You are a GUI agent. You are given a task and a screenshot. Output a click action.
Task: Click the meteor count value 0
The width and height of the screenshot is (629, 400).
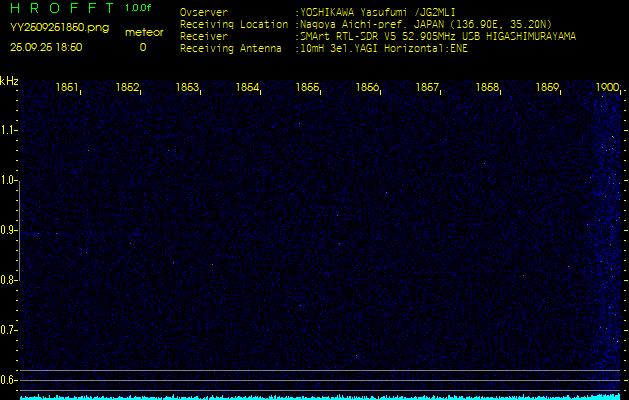pyautogui.click(x=143, y=47)
